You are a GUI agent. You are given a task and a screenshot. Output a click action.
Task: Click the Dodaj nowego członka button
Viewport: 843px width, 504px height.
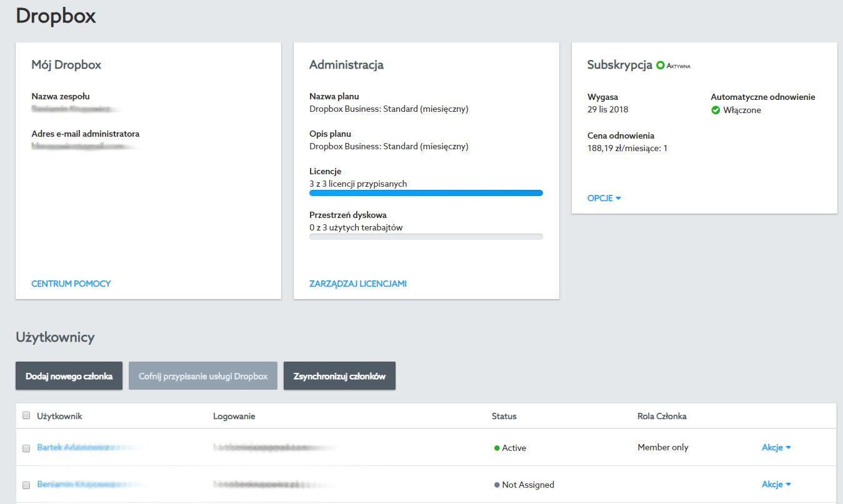pyautogui.click(x=69, y=376)
